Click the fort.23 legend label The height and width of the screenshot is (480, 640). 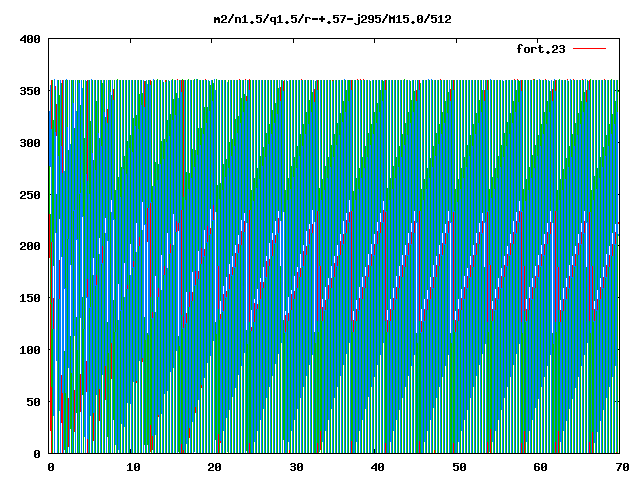[541, 49]
